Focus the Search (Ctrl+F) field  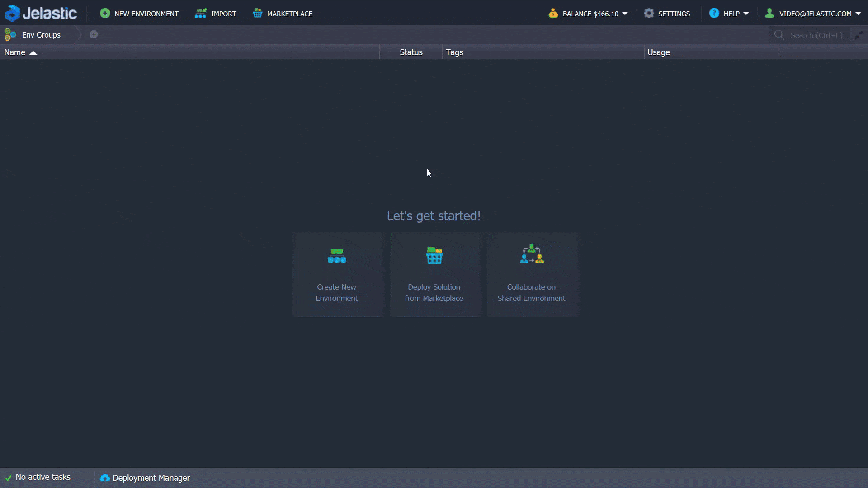(816, 35)
